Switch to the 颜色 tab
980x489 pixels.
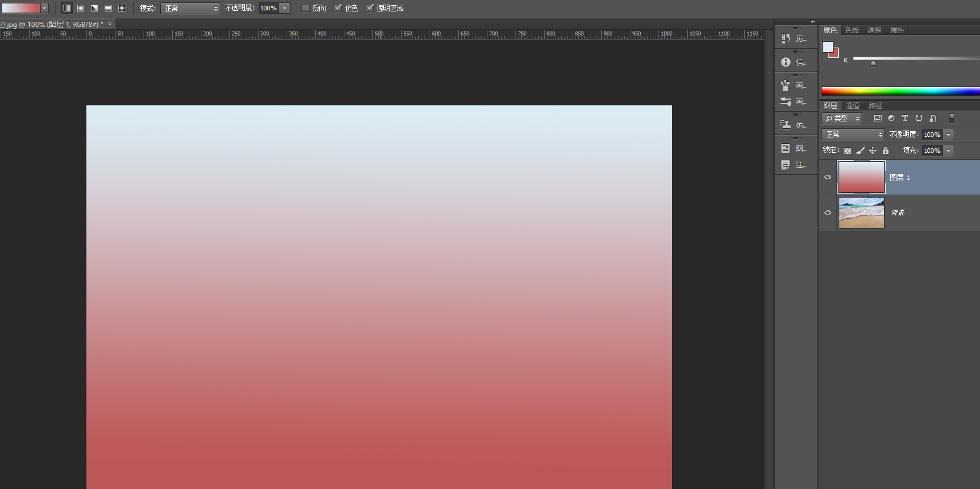pyautogui.click(x=830, y=30)
